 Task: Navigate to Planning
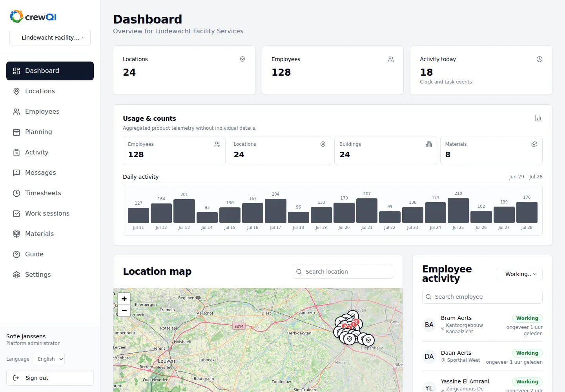coord(50,132)
